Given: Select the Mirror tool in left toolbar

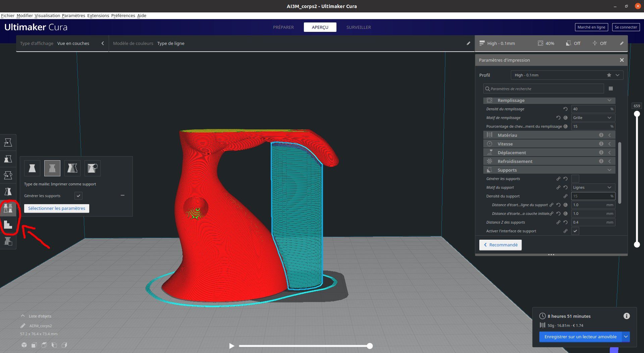Looking at the screenshot, I should 8,192.
